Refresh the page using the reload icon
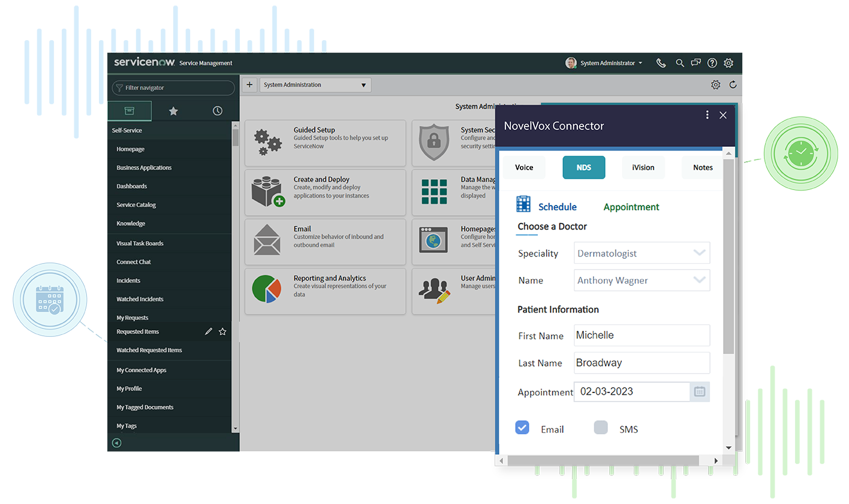The image size is (849, 504). pyautogui.click(x=733, y=84)
